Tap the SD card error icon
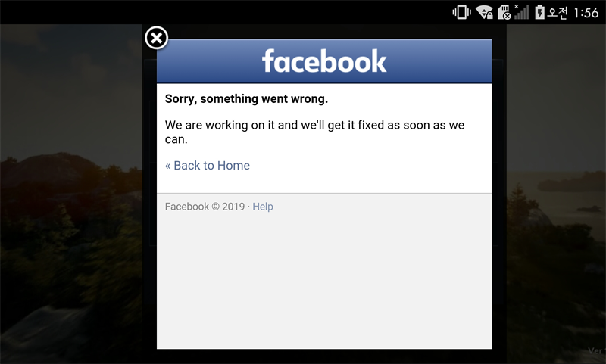606x364 pixels. click(504, 12)
